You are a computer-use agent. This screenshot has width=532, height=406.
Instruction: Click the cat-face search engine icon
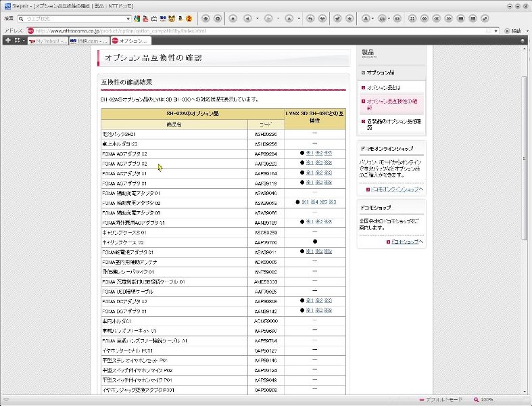(172, 18)
